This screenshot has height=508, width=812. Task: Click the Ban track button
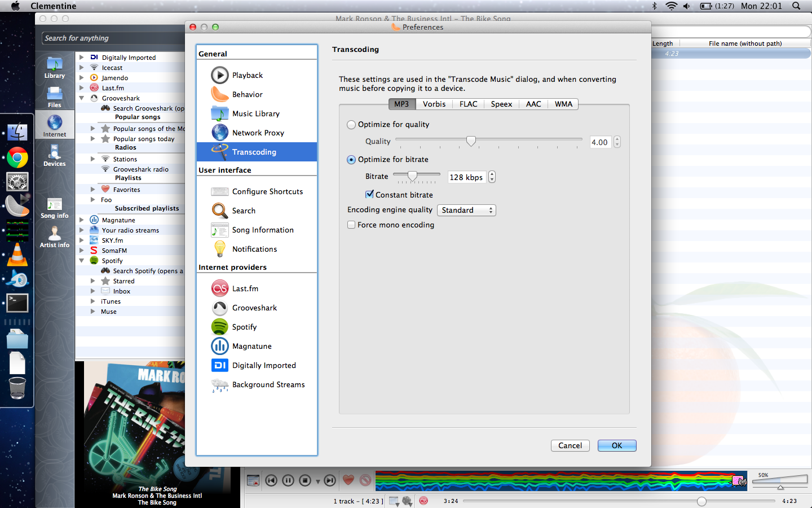[x=365, y=480]
